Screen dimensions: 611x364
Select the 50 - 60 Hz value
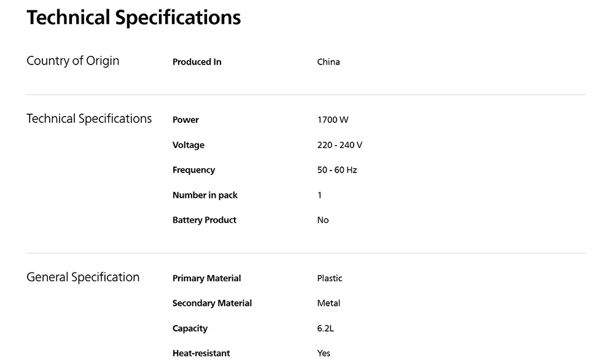pyautogui.click(x=337, y=170)
